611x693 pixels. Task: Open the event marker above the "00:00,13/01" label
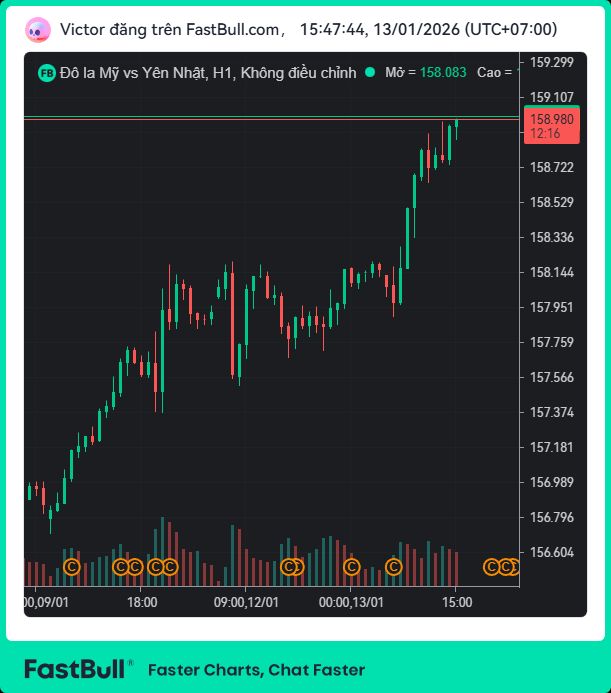point(351,567)
